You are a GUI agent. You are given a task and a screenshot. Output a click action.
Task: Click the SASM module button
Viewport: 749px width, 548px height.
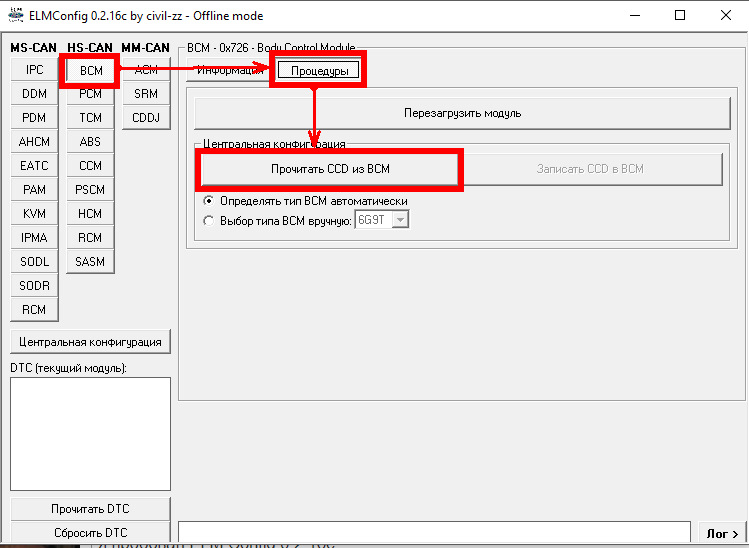[90, 262]
